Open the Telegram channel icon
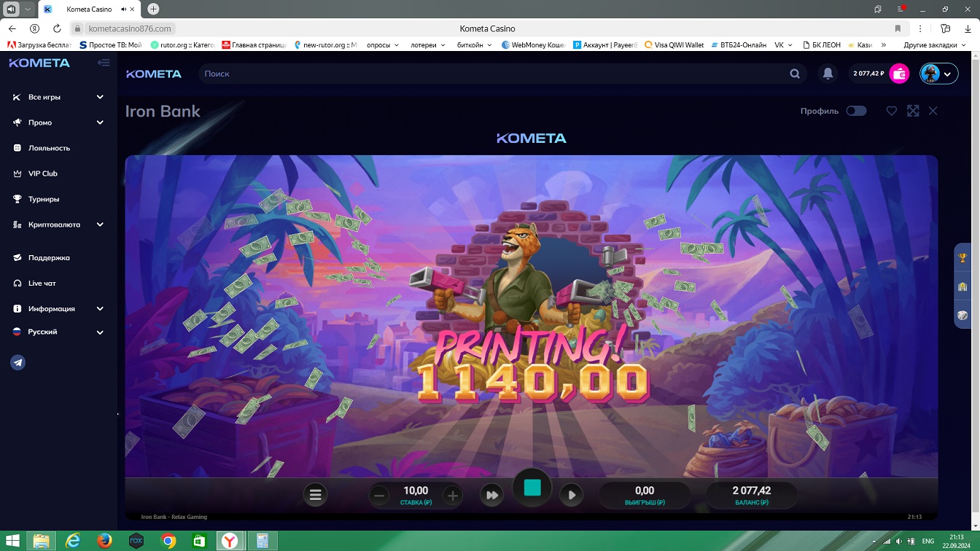980x551 pixels. pyautogui.click(x=18, y=362)
